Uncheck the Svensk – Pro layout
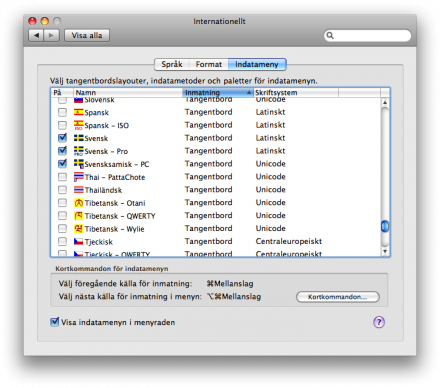Screen dimensions: 440x388 [62, 151]
